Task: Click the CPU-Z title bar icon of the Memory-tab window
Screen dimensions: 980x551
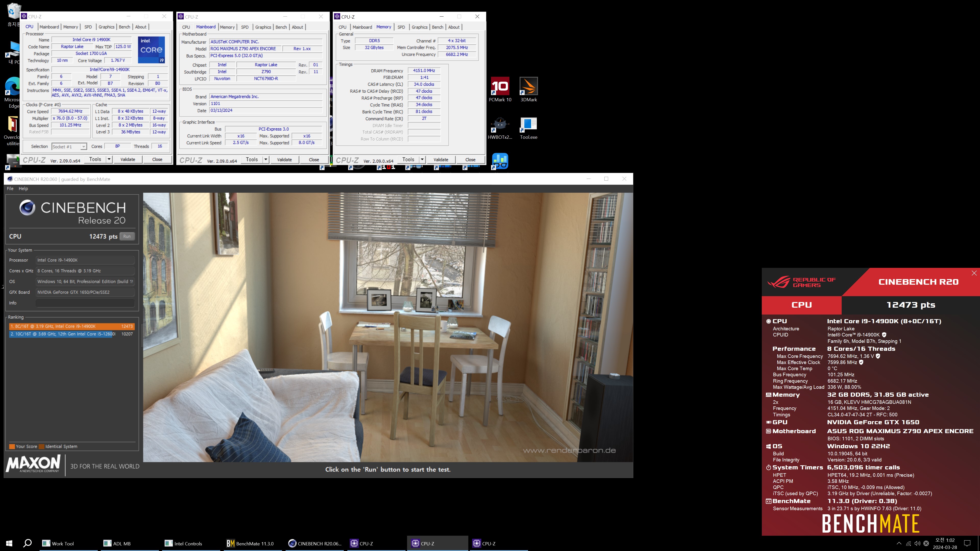Action: [x=337, y=16]
